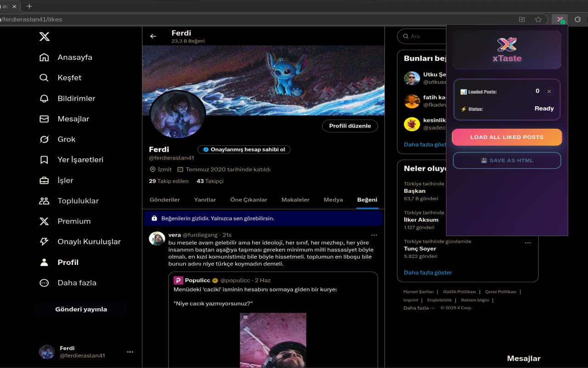Click the Profil person icon

[x=44, y=262]
